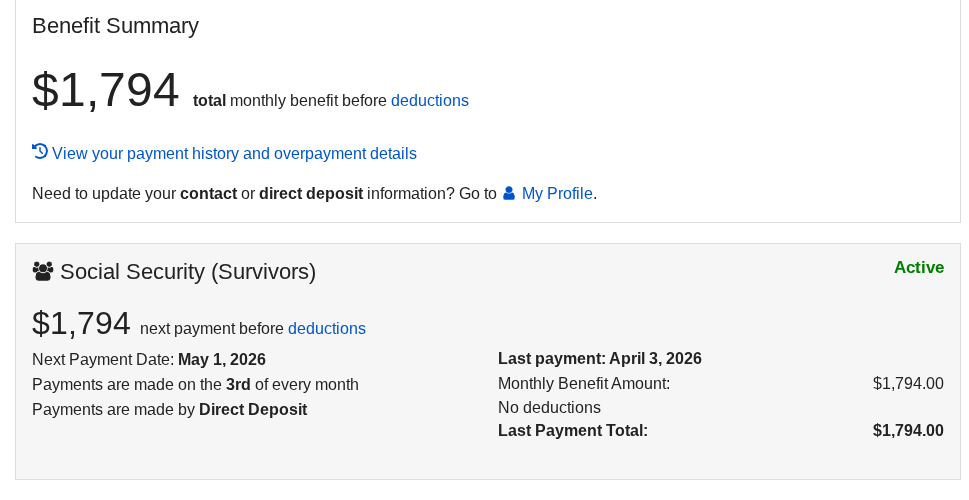Click 'Payments are made by Direct Deposit' line
The image size is (969, 500).
point(169,410)
